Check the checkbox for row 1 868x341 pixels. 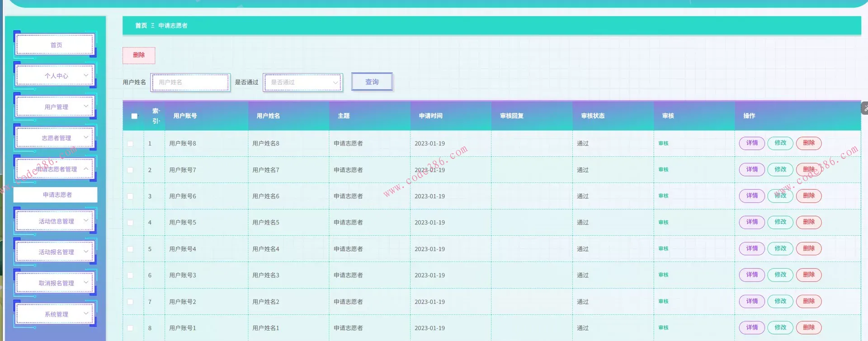click(130, 144)
